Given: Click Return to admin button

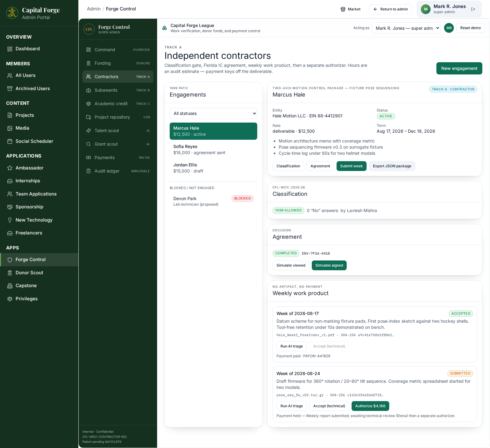Looking at the screenshot, I should [390, 9].
